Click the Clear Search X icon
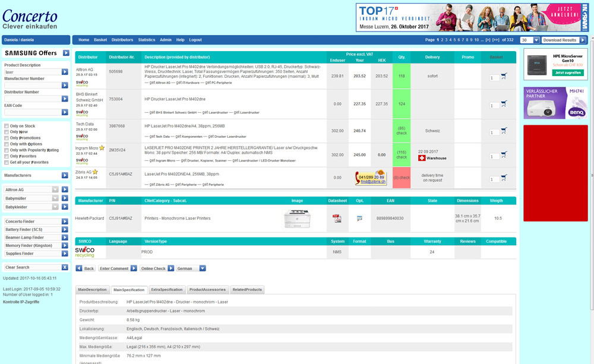Image resolution: width=594 pixels, height=364 pixels. click(65, 267)
